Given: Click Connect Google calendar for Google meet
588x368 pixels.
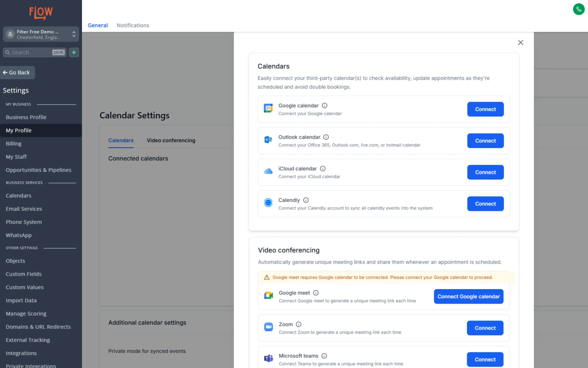Looking at the screenshot, I should coord(469,296).
